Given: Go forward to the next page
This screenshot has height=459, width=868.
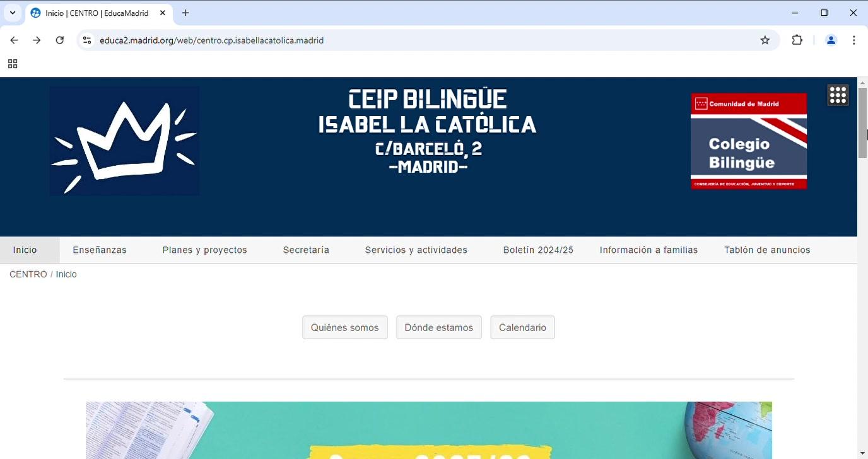Looking at the screenshot, I should [x=37, y=40].
